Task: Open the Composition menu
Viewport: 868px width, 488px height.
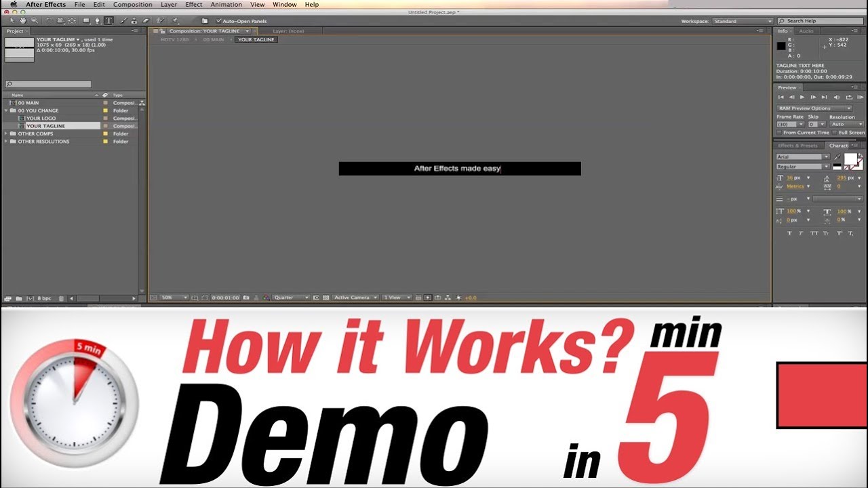Action: pyautogui.click(x=132, y=5)
